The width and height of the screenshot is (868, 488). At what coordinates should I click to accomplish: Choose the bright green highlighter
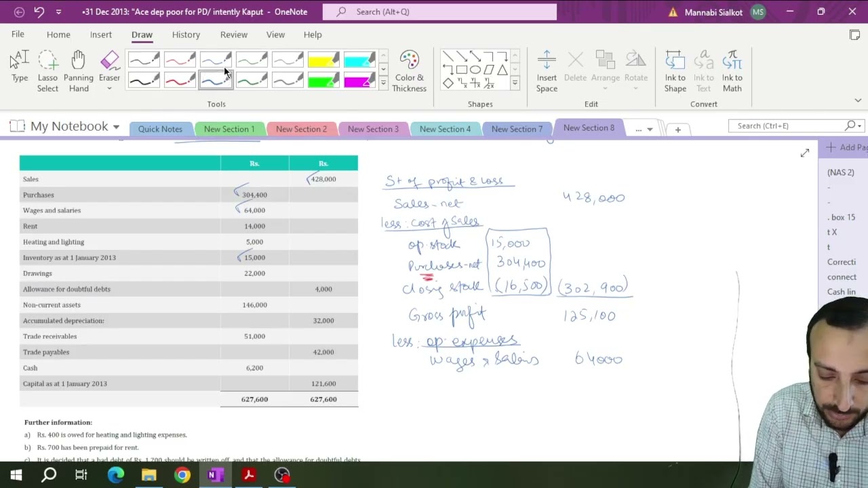tap(323, 81)
